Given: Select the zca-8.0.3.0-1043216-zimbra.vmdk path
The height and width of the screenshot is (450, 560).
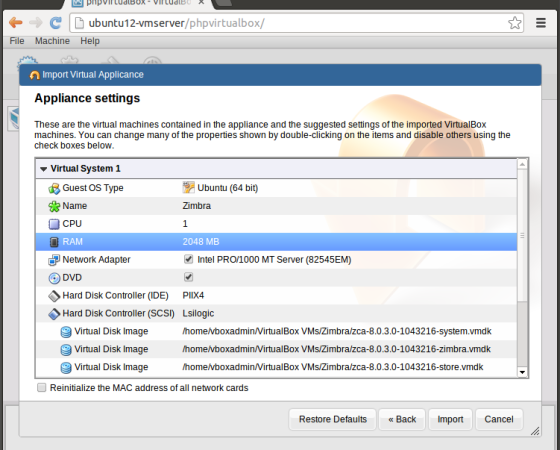Looking at the screenshot, I should pyautogui.click(x=336, y=349).
